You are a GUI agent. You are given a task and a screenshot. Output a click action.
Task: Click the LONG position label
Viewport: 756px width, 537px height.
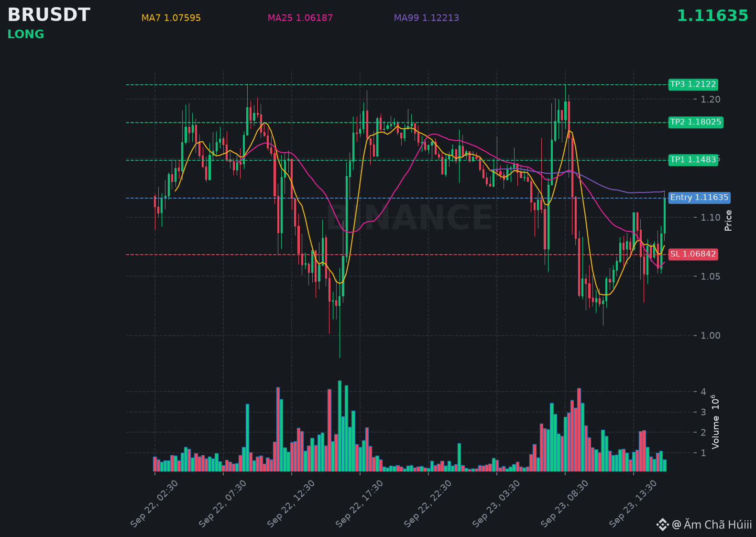click(26, 34)
